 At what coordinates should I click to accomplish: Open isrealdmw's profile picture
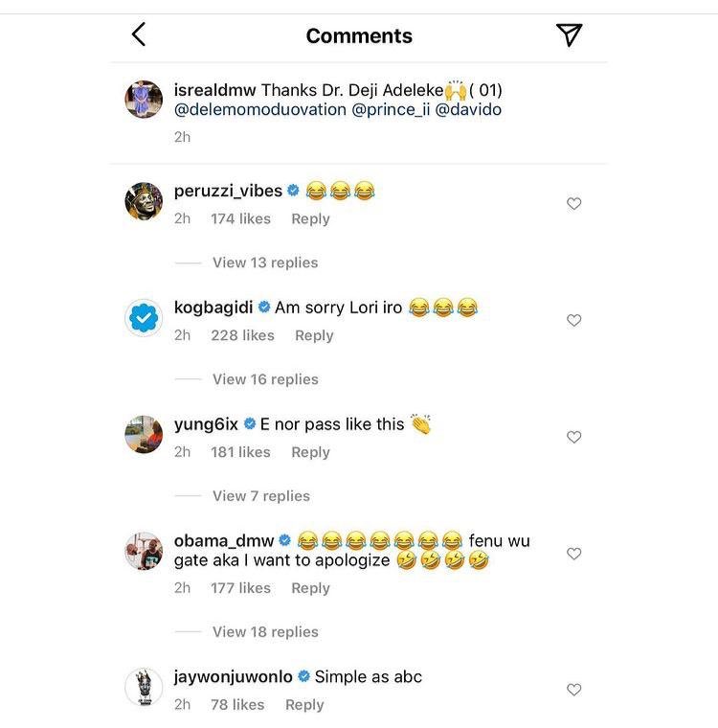145,100
